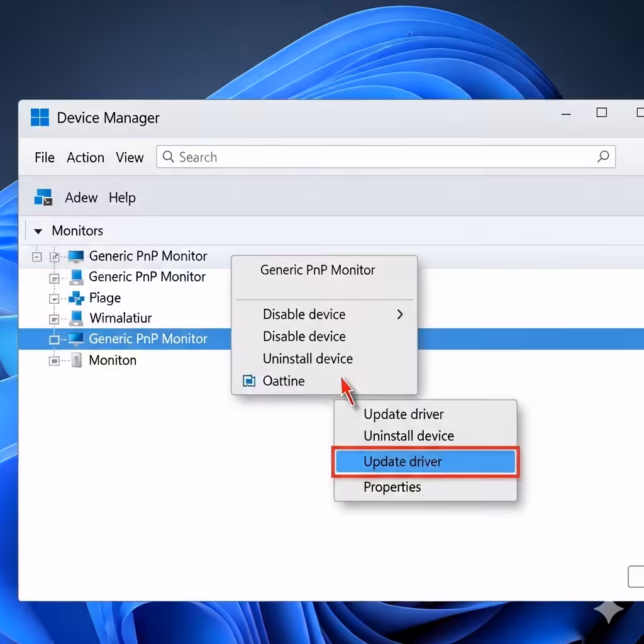The height and width of the screenshot is (644, 644).
Task: Click the Adew toolbar item
Action: (81, 197)
